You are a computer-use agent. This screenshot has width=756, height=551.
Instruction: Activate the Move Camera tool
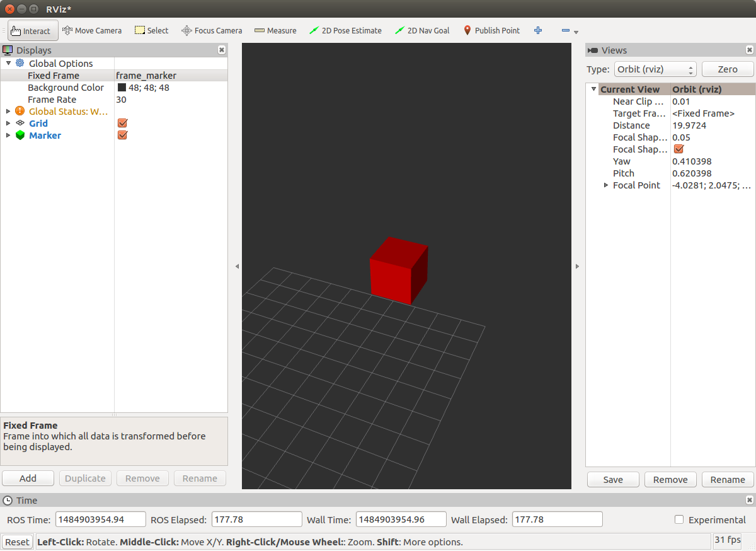tap(92, 30)
